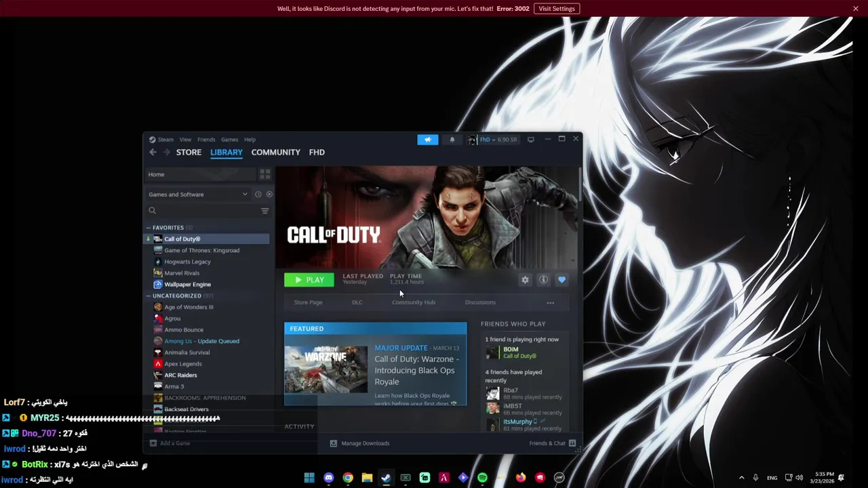This screenshot has height=488, width=868.
Task: Open Manage Downloads
Action: point(359,443)
